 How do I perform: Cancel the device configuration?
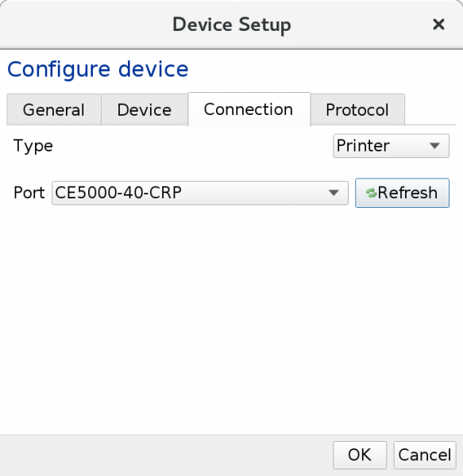click(x=425, y=455)
